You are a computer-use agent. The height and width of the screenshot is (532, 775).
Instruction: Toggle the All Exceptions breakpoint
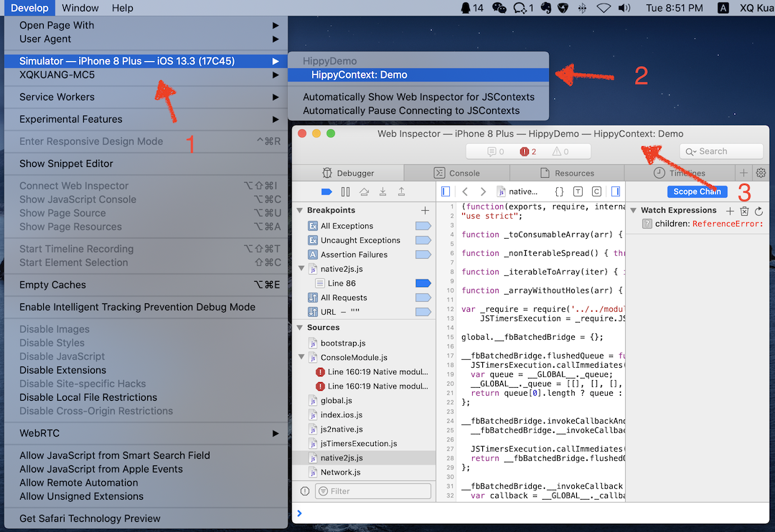(x=423, y=226)
